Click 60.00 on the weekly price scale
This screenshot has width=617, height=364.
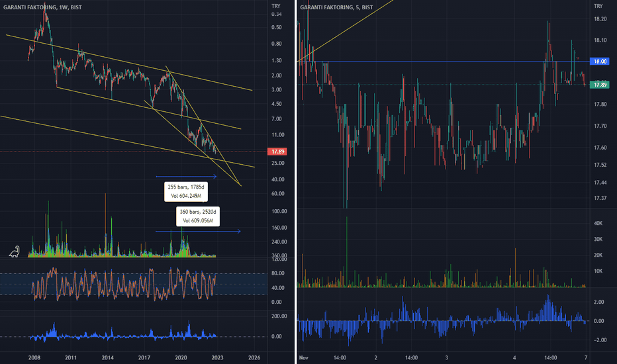[x=278, y=194]
